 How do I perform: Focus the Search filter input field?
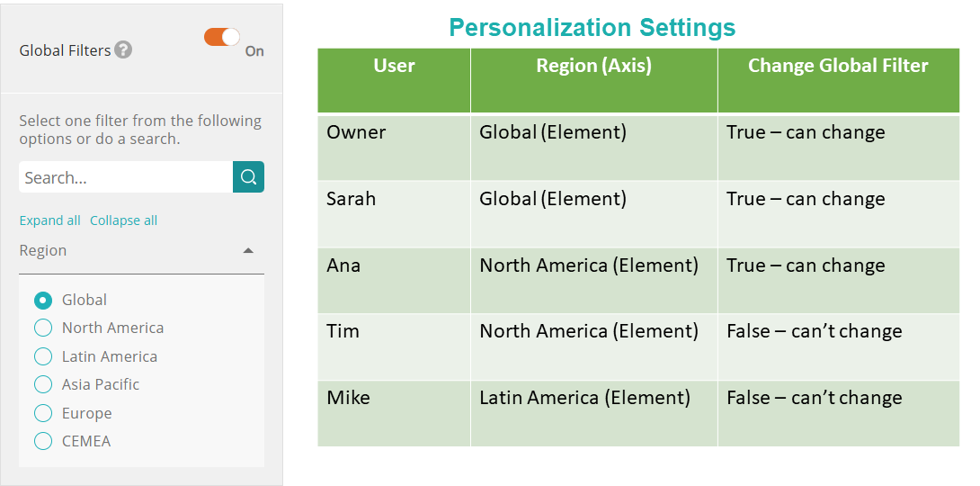(126, 177)
